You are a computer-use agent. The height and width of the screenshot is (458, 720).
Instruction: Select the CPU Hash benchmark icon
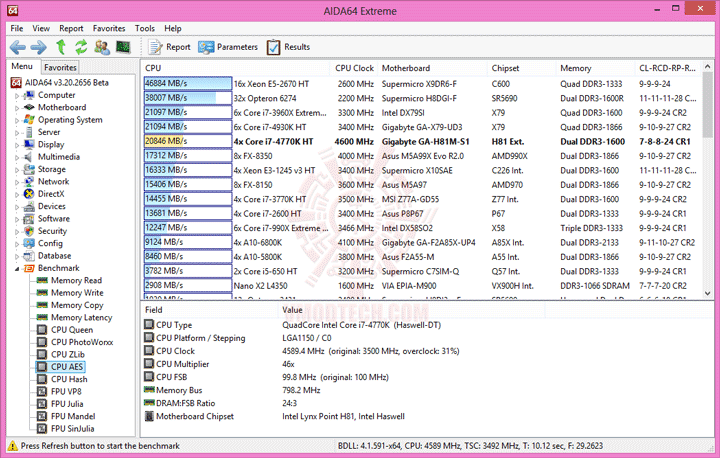click(42, 379)
